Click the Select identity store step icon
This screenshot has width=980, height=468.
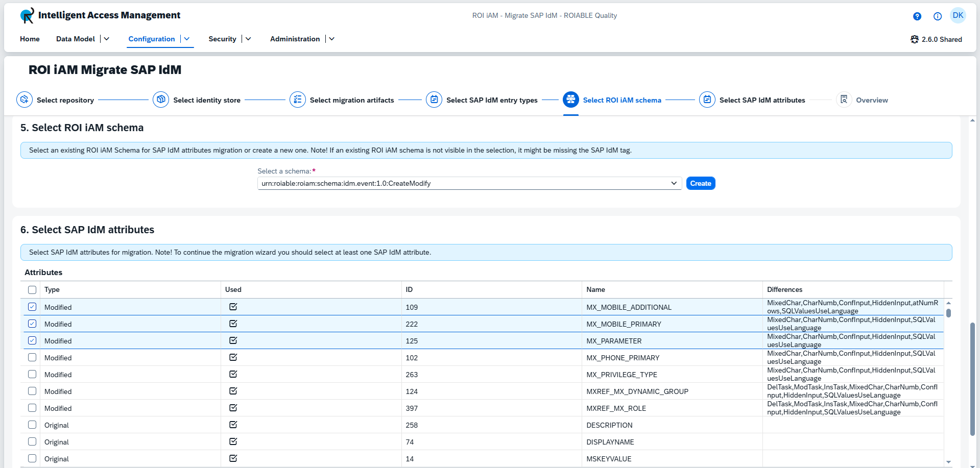[160, 100]
